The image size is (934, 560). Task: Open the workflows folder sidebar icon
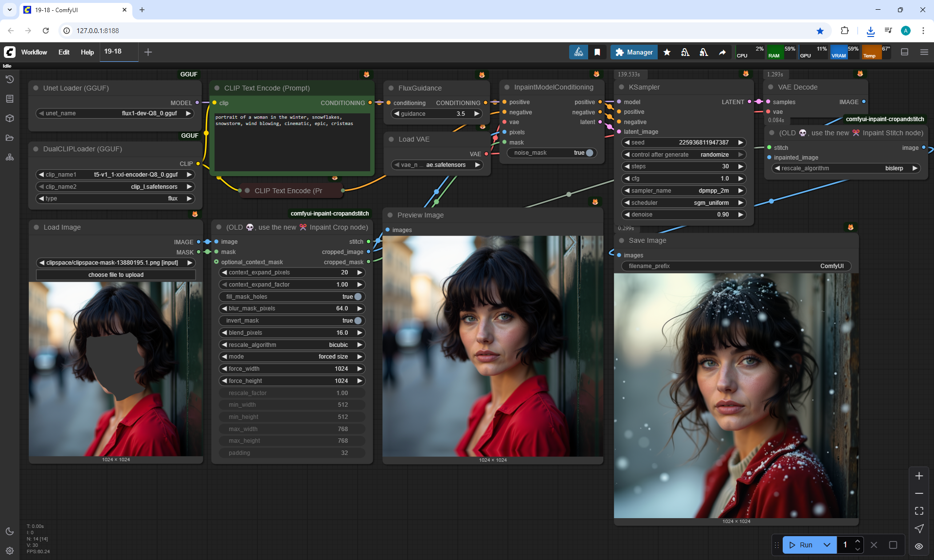pyautogui.click(x=10, y=138)
